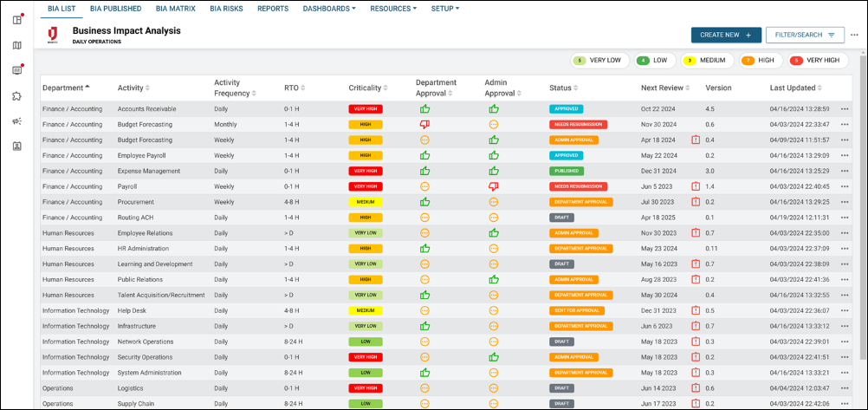
Task: Toggle the Medium criticality filter pill
Action: tap(706, 61)
